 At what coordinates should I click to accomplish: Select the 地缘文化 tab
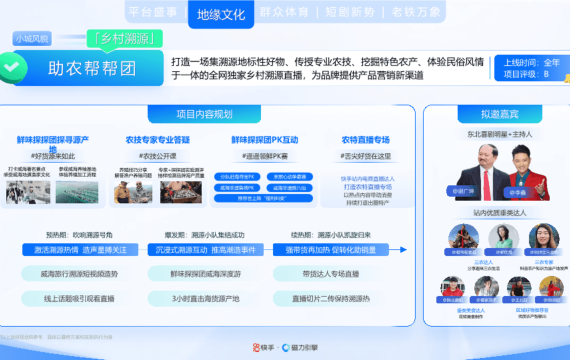[221, 15]
